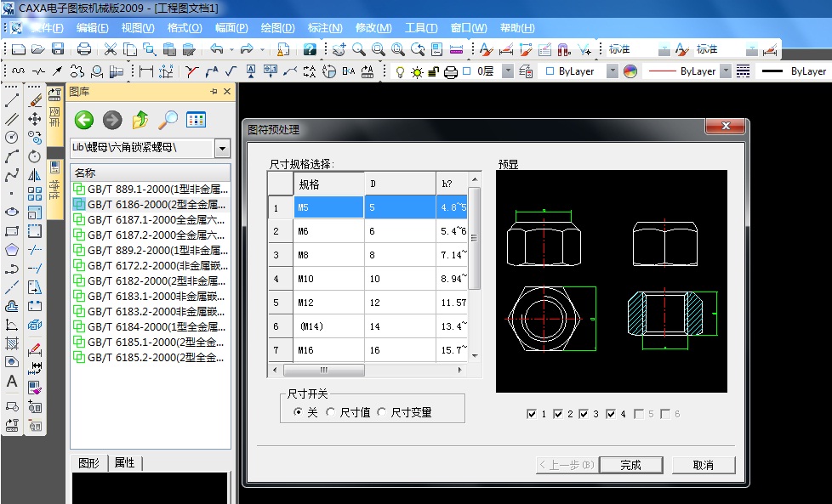Click the Cut scissors icon
This screenshot has height=504, width=832.
pyautogui.click(x=110, y=48)
